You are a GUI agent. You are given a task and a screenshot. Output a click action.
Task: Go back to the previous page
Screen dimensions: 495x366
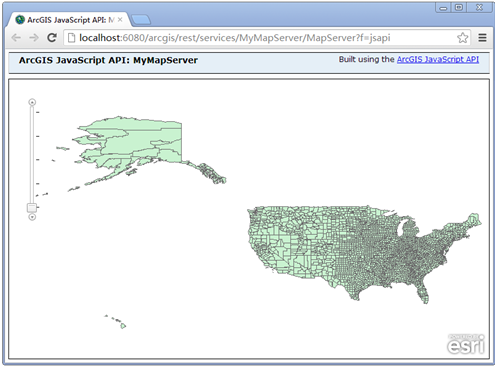tap(16, 38)
